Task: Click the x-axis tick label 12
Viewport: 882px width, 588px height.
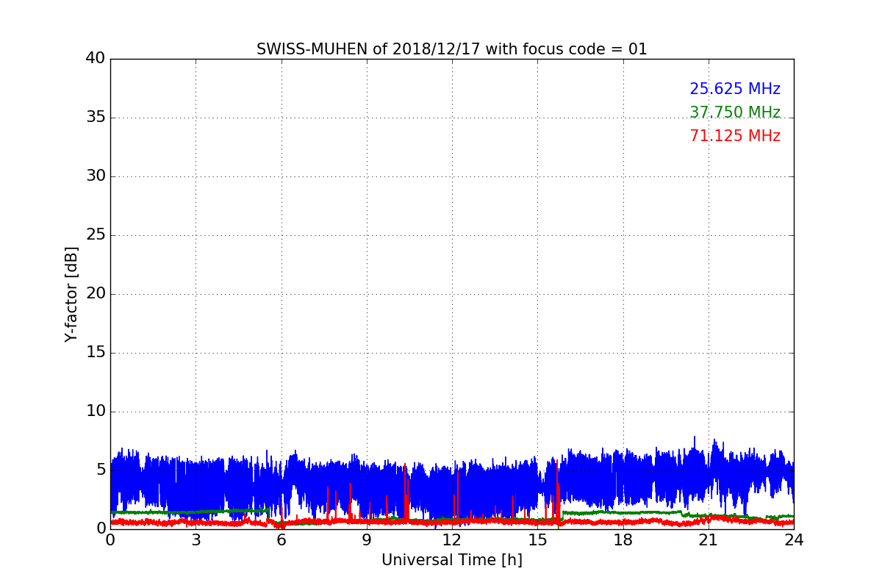Action: tap(452, 540)
